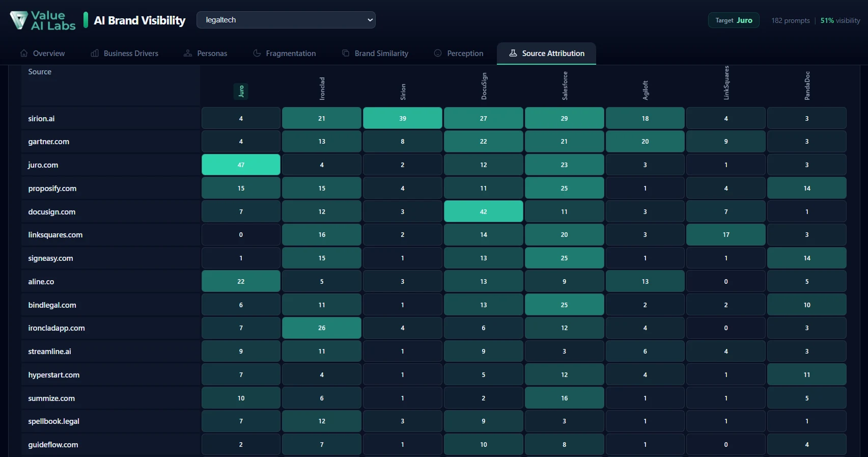This screenshot has height=457, width=868.
Task: Click the juro.com cell showing 47
Action: (241, 165)
